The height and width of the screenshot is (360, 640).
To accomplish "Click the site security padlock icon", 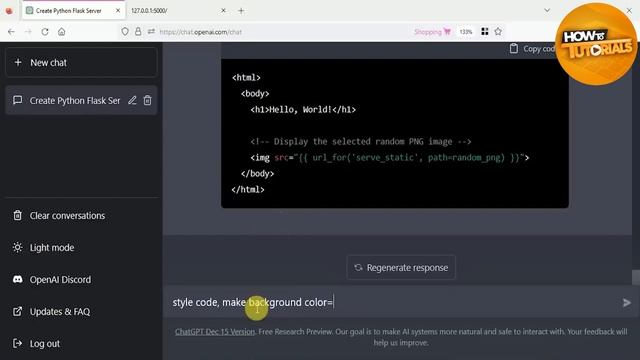I will click(x=138, y=31).
